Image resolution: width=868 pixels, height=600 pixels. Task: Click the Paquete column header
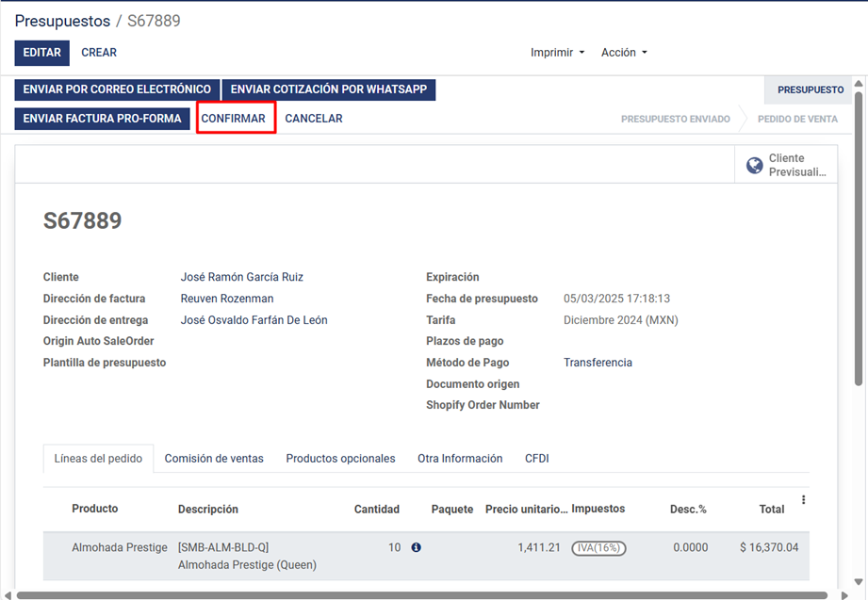tap(452, 510)
